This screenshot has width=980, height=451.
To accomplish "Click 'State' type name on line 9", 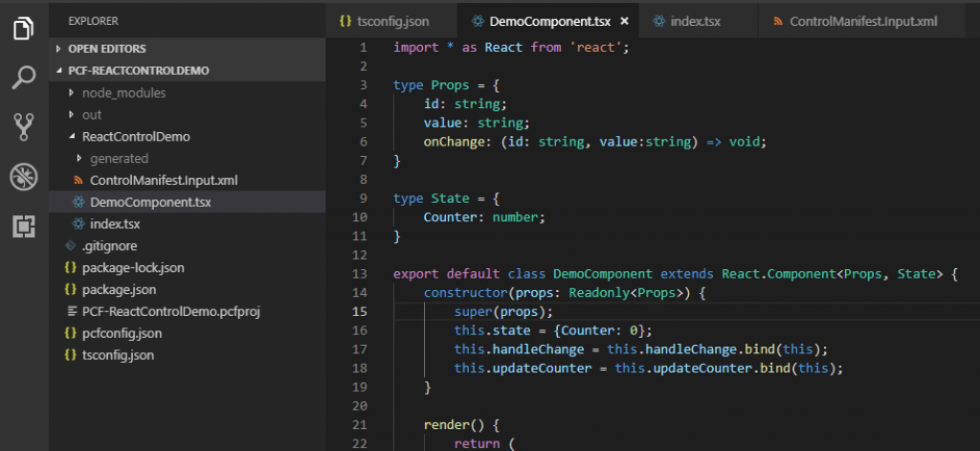I will [450, 198].
